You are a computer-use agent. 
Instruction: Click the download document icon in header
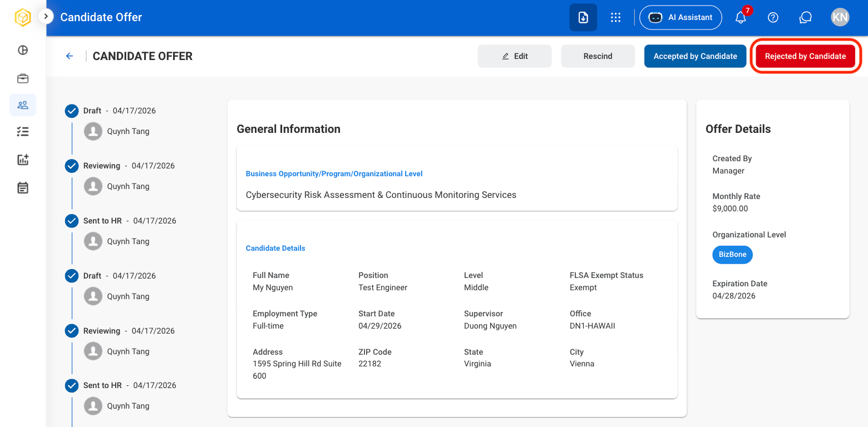pyautogui.click(x=583, y=17)
